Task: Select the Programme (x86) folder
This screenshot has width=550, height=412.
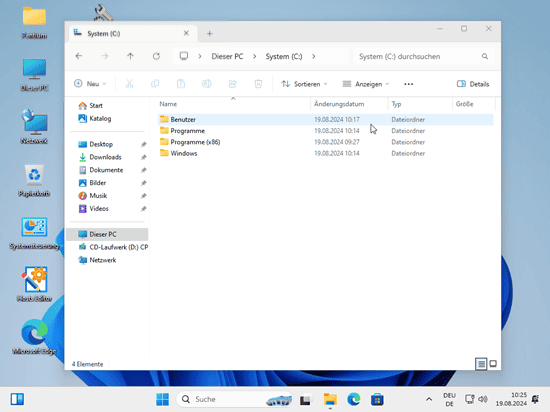Action: click(x=326, y=142)
